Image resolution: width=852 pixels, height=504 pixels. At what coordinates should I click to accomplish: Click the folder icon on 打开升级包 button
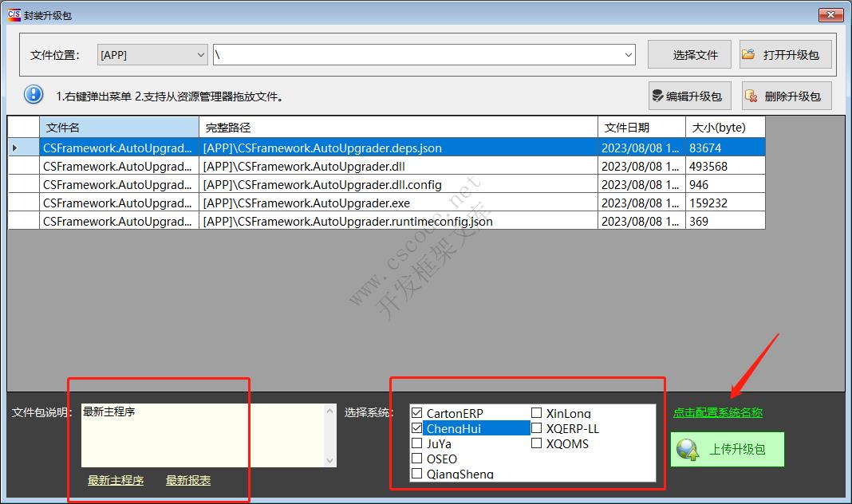click(x=748, y=53)
